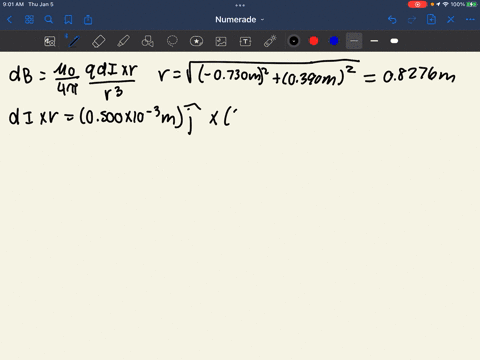Choose the blue pen color
Screen dimensions: 480x360
coord(334,41)
